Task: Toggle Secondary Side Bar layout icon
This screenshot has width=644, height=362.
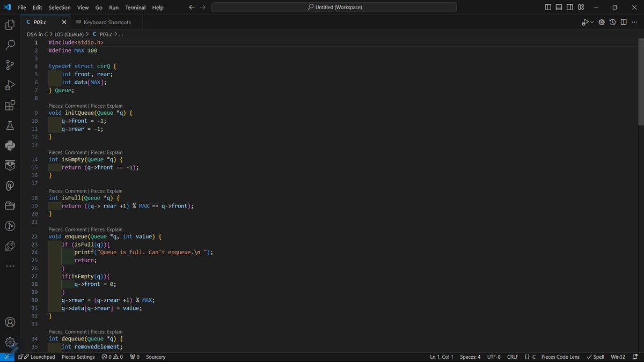Action: pos(570,8)
